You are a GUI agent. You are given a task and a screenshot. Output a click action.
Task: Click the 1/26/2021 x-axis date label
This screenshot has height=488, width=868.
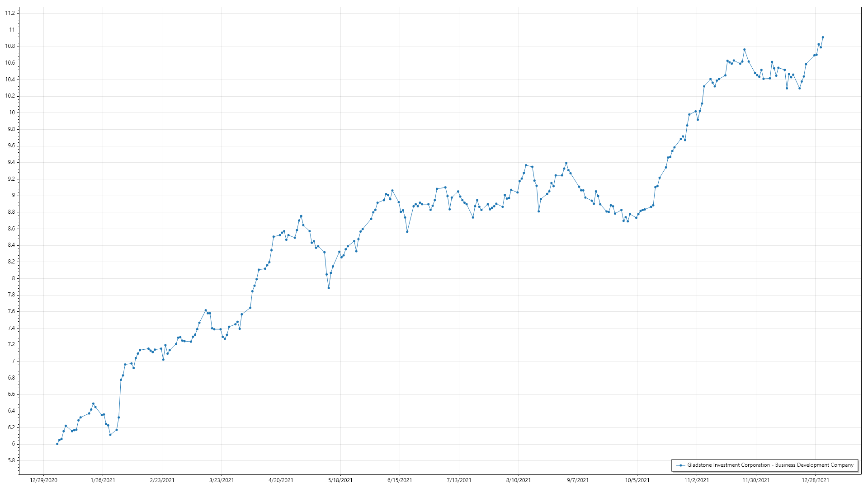coord(103,480)
